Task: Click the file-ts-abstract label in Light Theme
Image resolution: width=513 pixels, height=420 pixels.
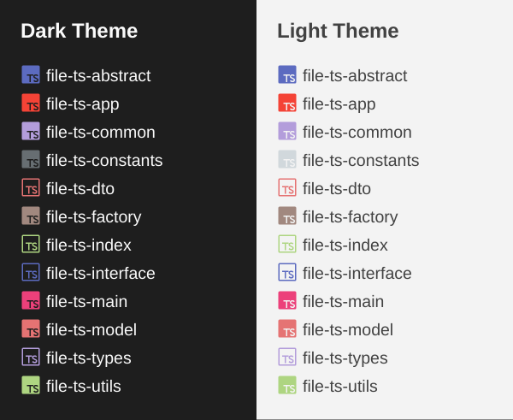Action: [x=355, y=75]
